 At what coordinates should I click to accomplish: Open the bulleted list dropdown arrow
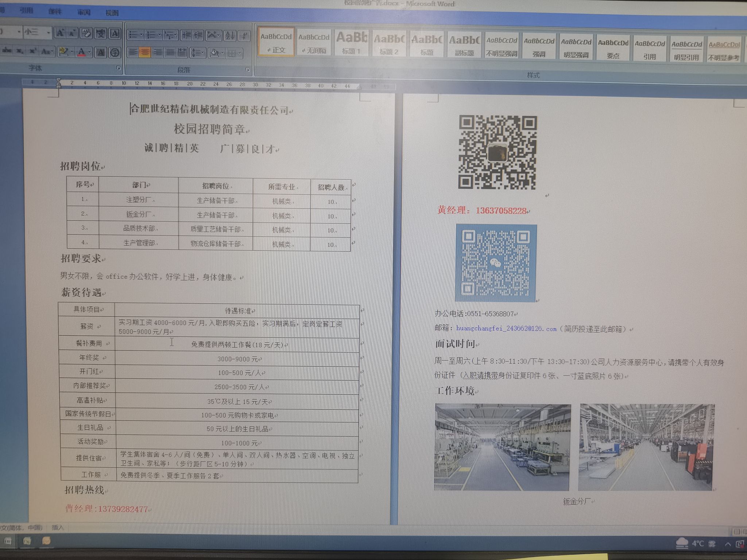(142, 35)
